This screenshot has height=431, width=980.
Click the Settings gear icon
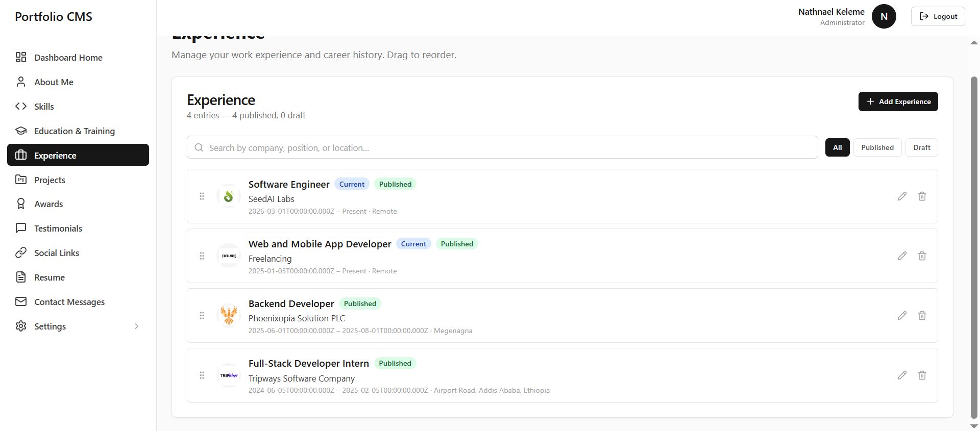21,326
